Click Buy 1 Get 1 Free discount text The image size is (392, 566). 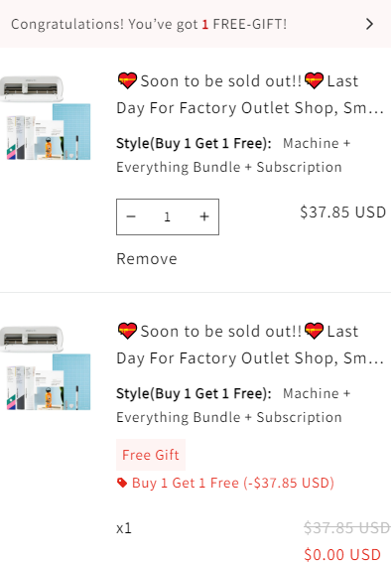[x=233, y=483]
